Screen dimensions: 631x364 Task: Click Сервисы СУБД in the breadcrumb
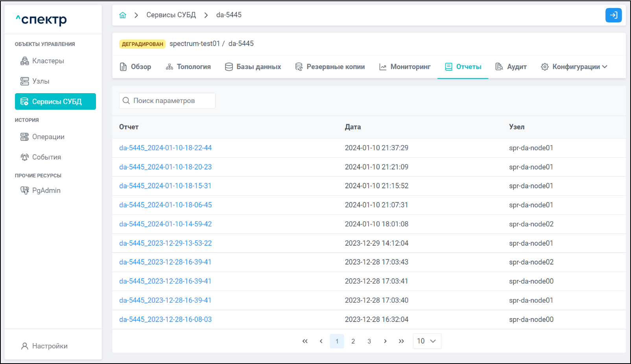click(x=171, y=15)
